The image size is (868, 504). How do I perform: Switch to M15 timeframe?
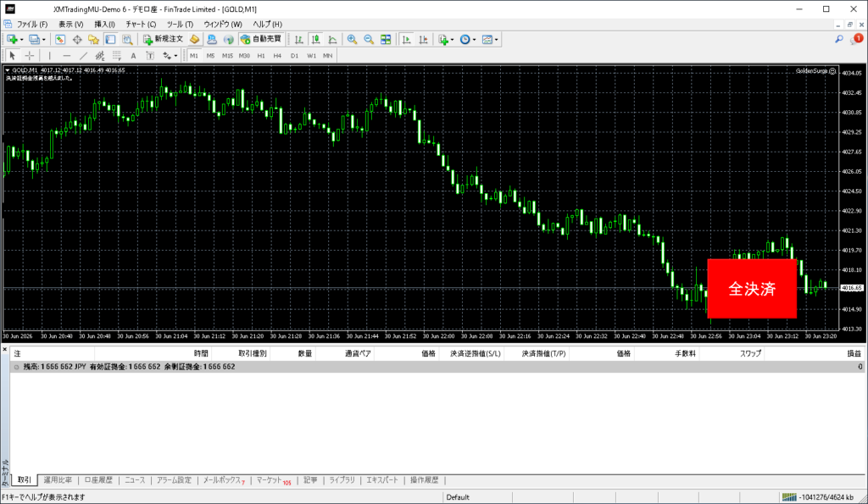227,56
